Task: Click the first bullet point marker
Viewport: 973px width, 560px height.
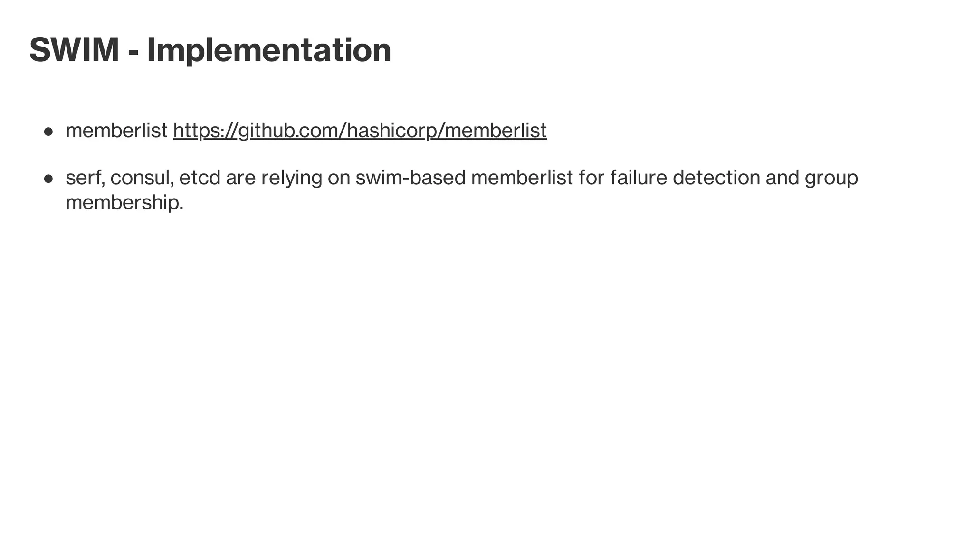Action: pyautogui.click(x=48, y=132)
